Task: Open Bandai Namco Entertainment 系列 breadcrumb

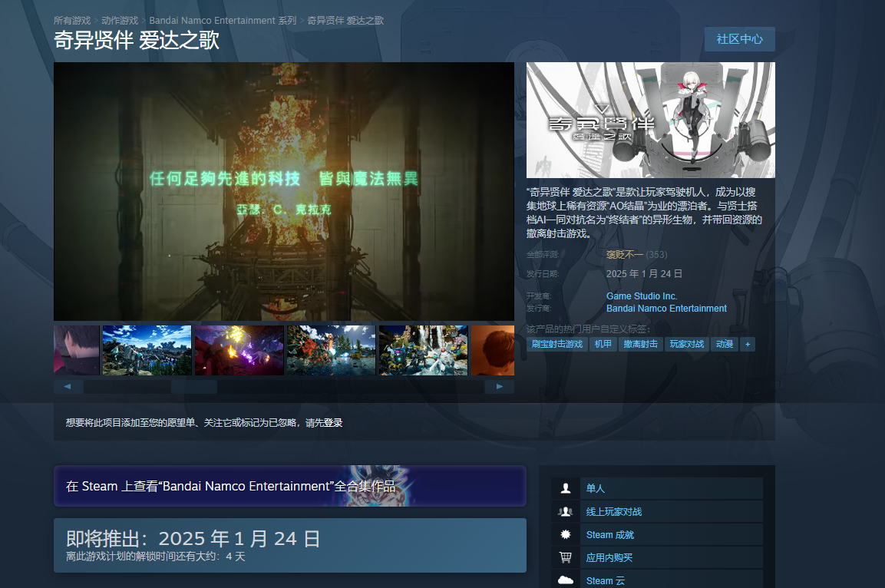Action: tap(223, 21)
